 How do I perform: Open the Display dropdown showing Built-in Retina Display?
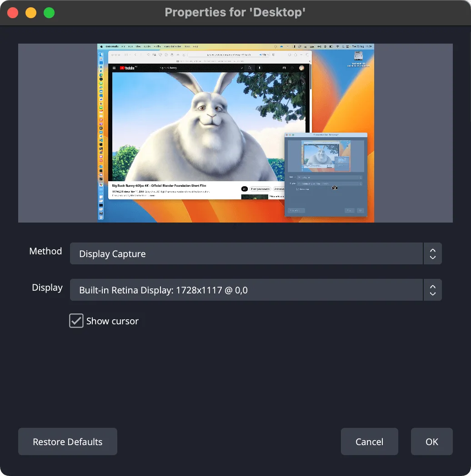pyautogui.click(x=256, y=290)
